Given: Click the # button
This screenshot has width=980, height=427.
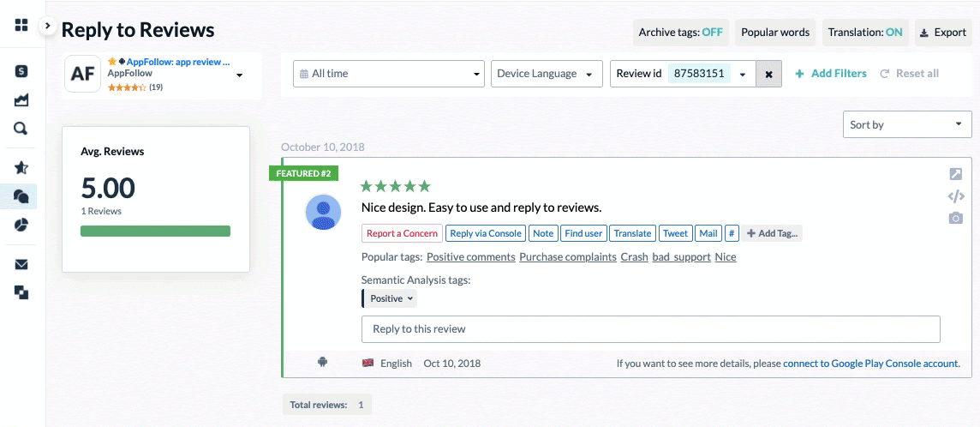Looking at the screenshot, I should (x=732, y=233).
